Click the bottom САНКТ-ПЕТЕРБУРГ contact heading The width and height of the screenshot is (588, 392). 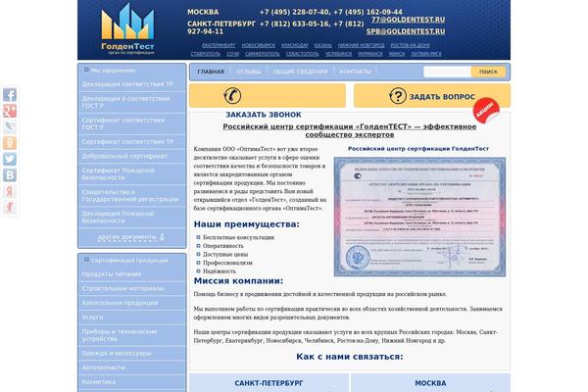point(269,383)
